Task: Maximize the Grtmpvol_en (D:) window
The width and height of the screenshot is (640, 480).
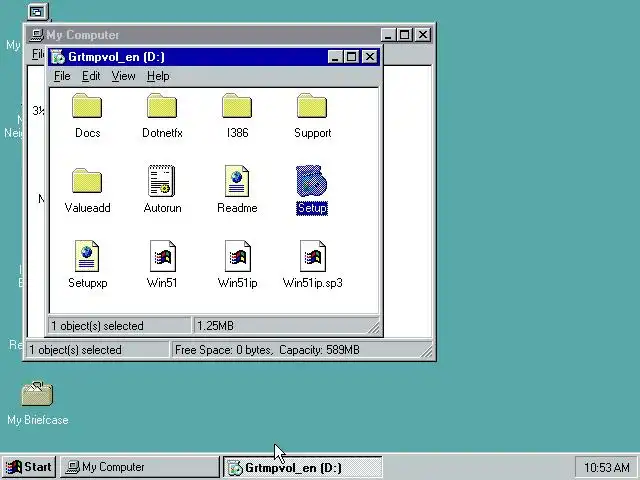Action: coord(351,57)
